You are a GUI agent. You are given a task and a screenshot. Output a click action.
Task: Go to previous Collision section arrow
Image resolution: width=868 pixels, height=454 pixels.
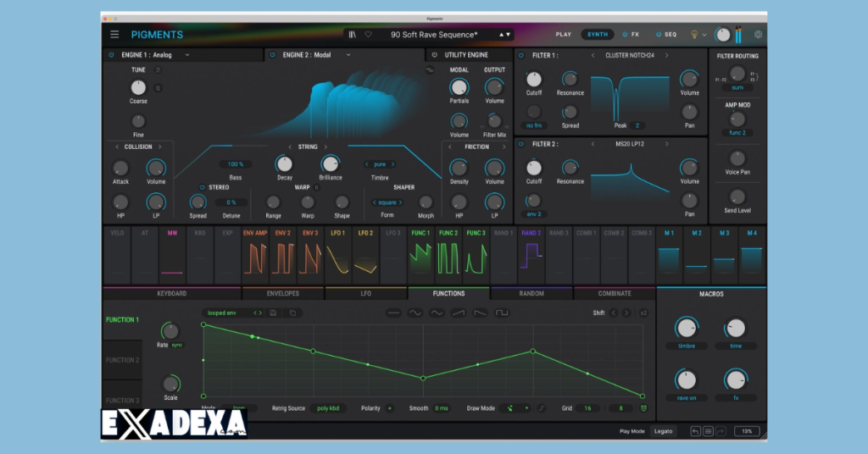click(x=117, y=147)
